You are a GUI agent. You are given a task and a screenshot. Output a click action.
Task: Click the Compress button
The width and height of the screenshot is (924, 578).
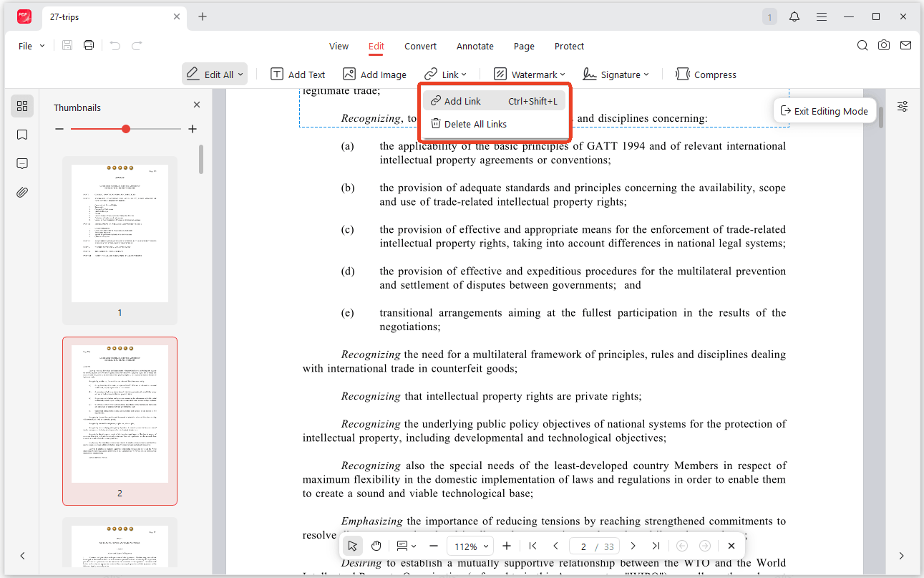coord(706,74)
